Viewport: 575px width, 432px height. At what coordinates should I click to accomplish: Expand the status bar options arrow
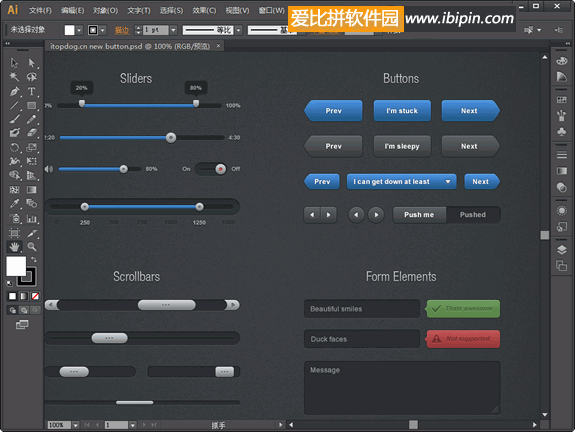[281, 425]
